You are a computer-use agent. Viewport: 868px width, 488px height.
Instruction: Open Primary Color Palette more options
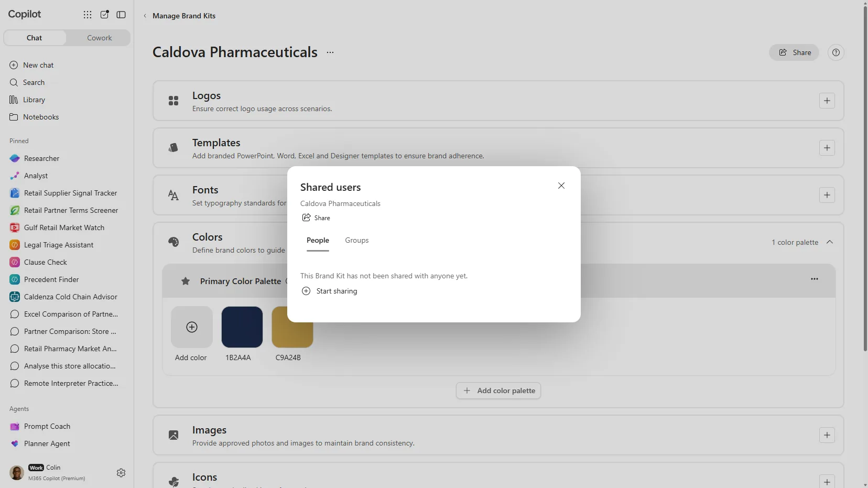pos(815,279)
